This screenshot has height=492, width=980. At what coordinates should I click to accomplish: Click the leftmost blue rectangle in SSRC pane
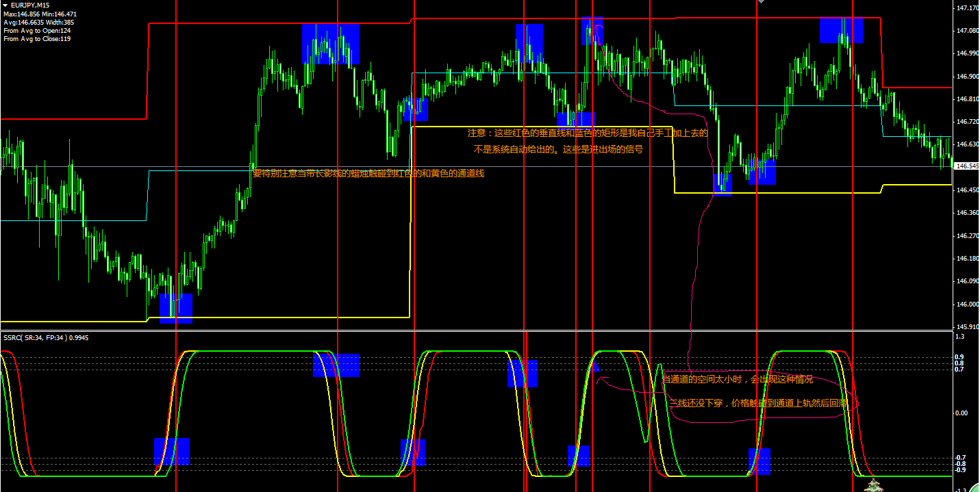(172, 451)
